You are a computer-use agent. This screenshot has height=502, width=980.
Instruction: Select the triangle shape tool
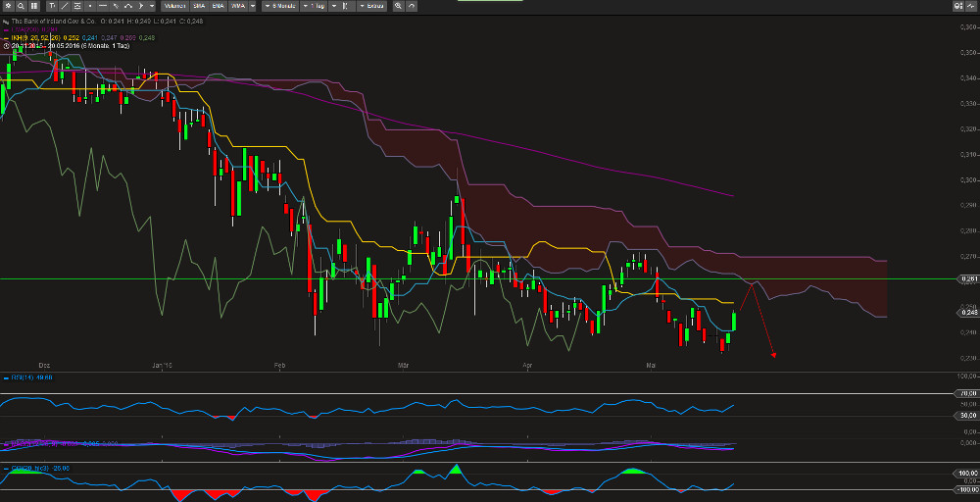tap(140, 6)
